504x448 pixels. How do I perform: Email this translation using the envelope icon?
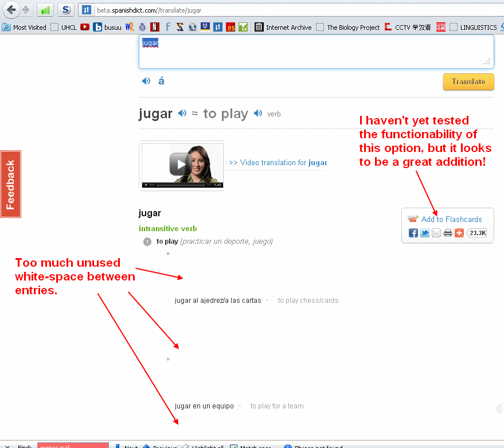point(436,233)
